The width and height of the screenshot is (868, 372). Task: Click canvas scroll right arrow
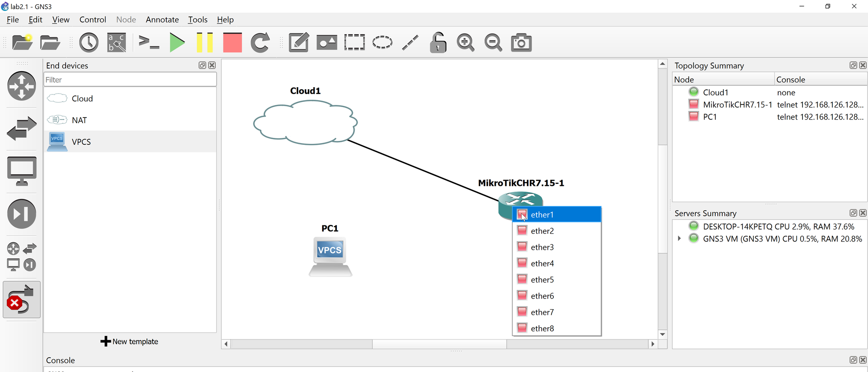(x=653, y=344)
